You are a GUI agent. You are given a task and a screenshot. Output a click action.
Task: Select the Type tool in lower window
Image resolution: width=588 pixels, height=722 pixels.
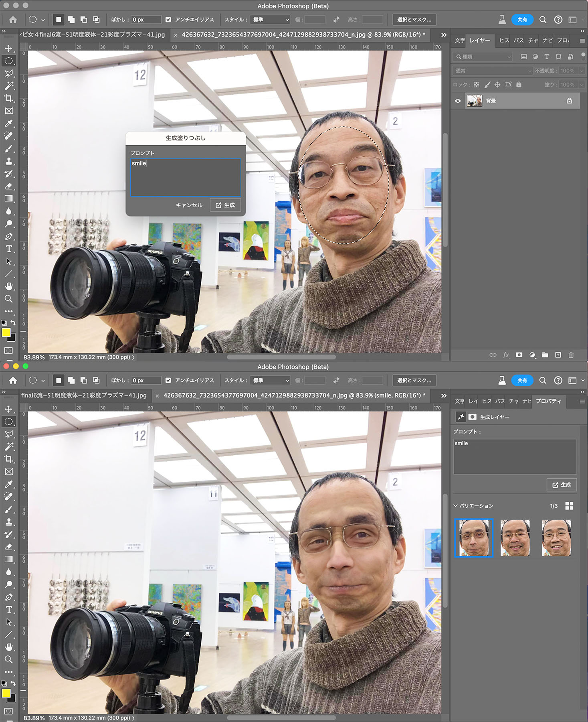point(8,609)
